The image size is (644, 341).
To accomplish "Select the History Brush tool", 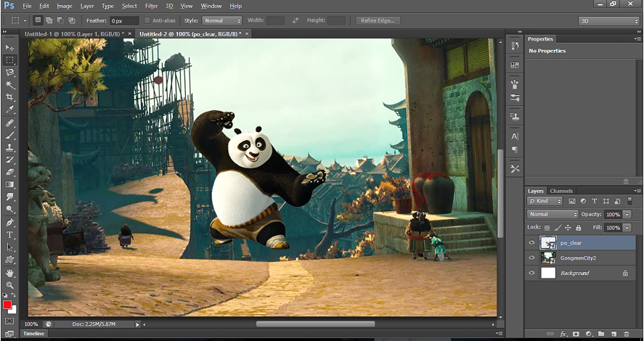I will pos(10,160).
